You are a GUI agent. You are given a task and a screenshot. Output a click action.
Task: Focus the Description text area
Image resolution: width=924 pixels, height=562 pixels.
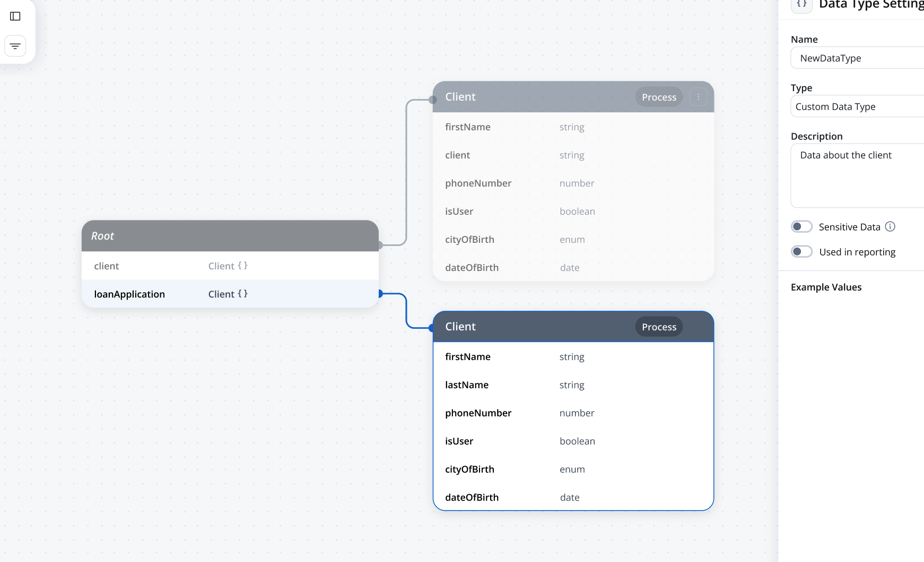coord(857,175)
